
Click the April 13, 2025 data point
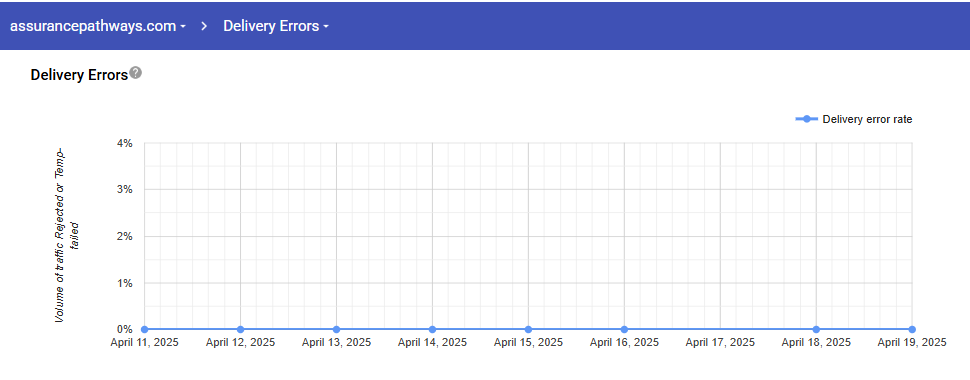(x=337, y=329)
